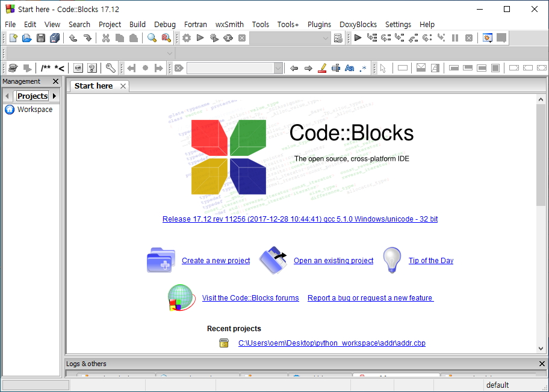
Task: Click the Save all files icon
Action: click(55, 38)
